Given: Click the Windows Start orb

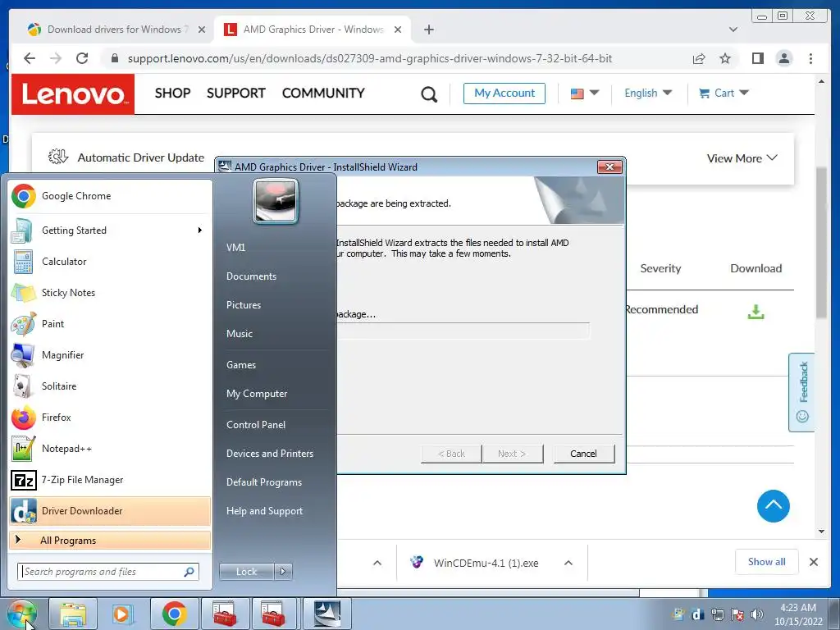Looking at the screenshot, I should (x=22, y=614).
